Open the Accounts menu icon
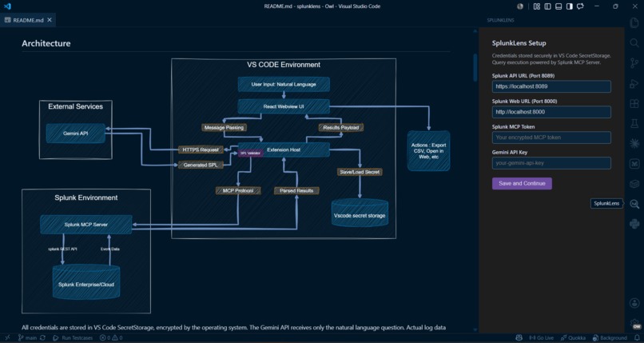644x343 pixels. 634,303
